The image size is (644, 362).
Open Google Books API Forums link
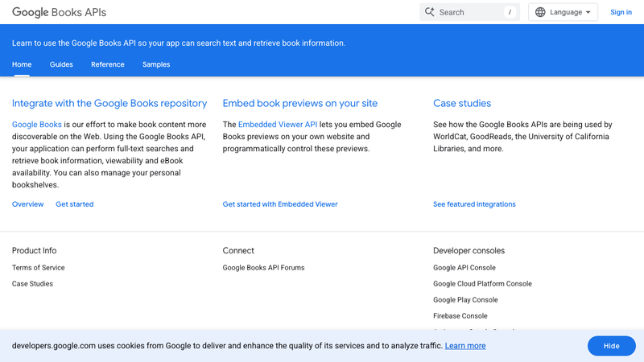click(264, 268)
